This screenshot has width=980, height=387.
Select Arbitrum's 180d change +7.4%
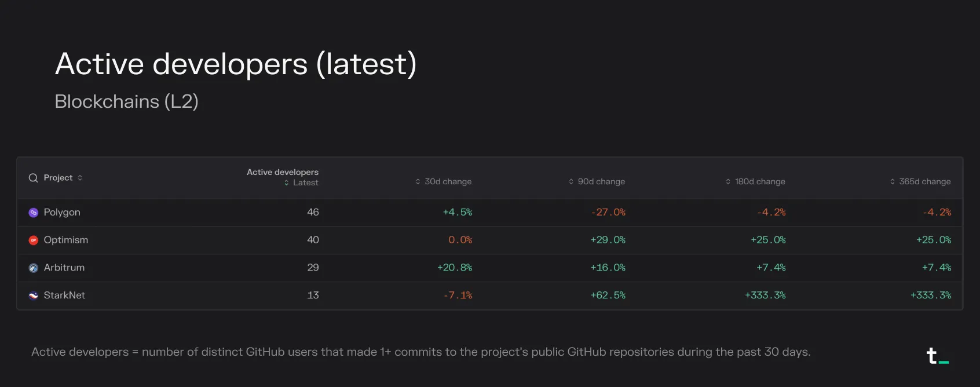[x=771, y=268]
